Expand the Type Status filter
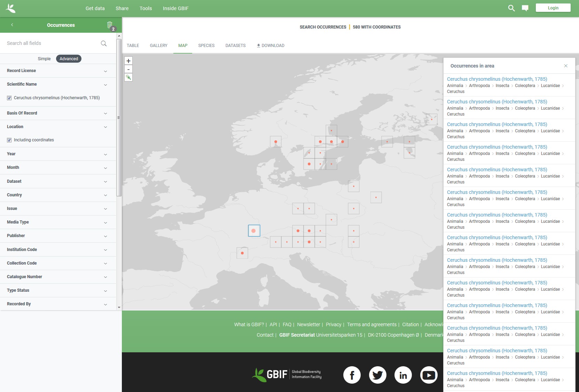579x392 pixels. [x=58, y=290]
